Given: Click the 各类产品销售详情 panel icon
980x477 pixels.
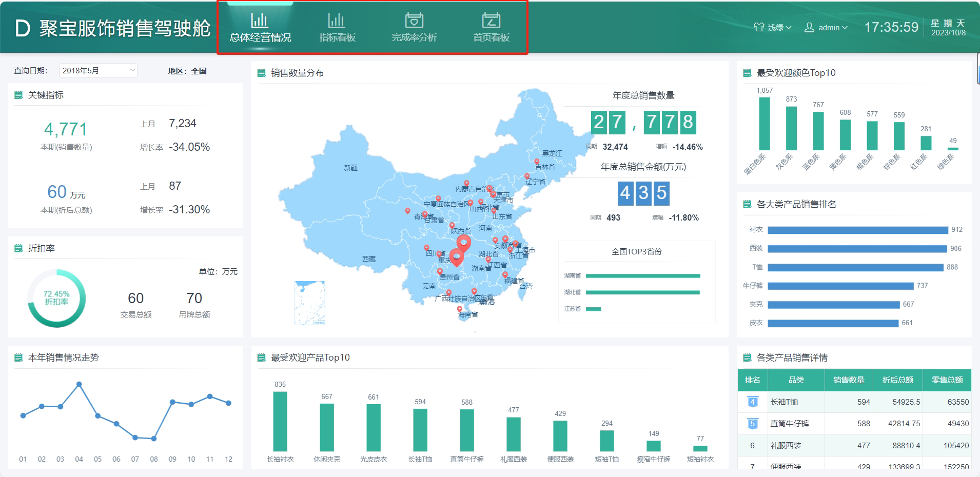Looking at the screenshot, I should click(747, 357).
